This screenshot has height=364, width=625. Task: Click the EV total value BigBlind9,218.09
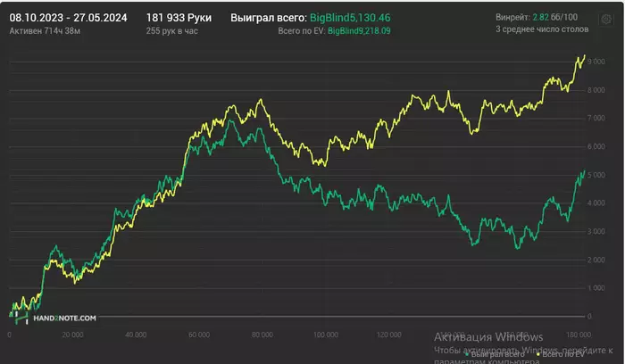tap(359, 31)
